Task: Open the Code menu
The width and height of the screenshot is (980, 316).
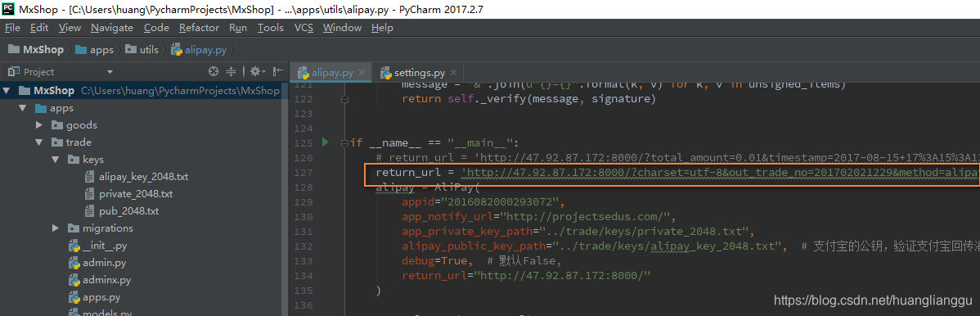Action: click(156, 28)
